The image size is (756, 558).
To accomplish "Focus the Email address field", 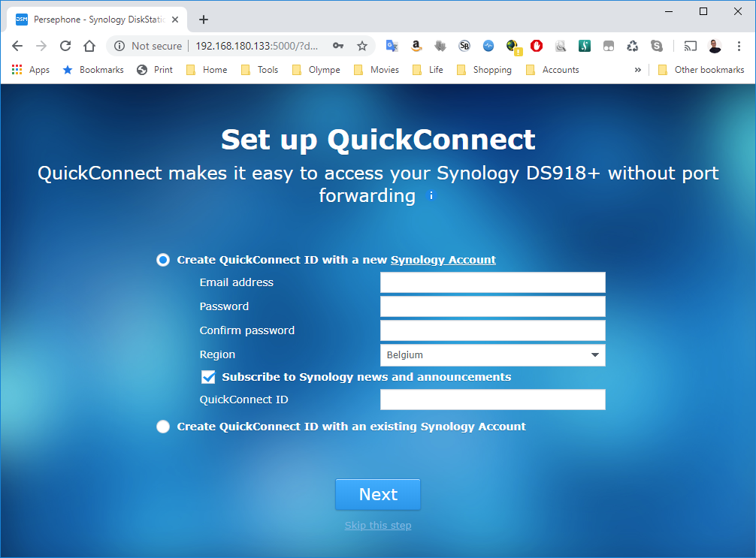I will (x=493, y=282).
